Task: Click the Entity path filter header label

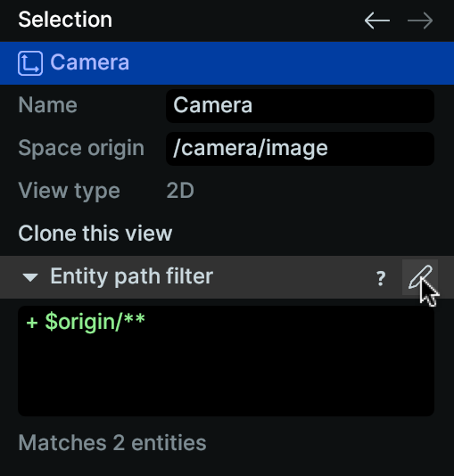Action: click(131, 276)
